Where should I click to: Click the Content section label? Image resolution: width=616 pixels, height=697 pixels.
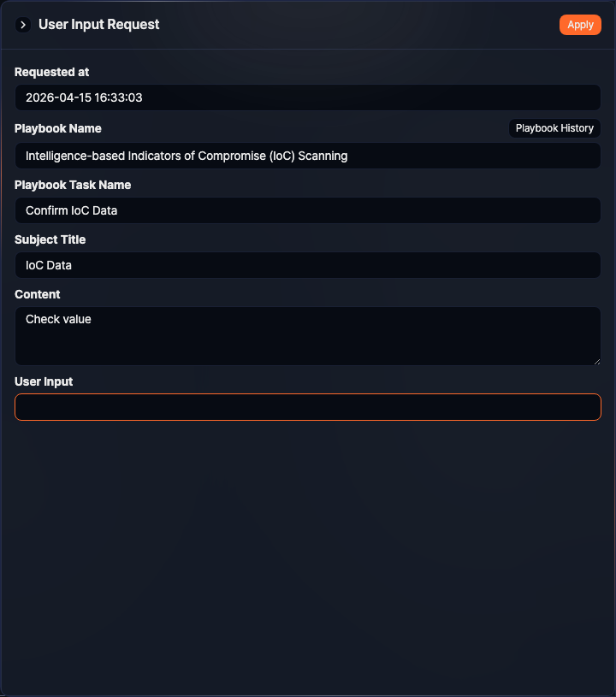pos(37,294)
